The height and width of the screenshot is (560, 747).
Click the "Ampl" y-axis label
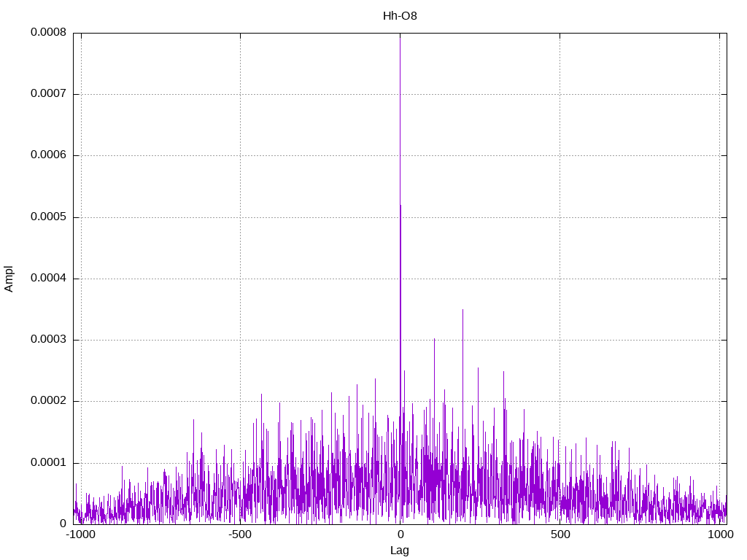pyautogui.click(x=9, y=278)
